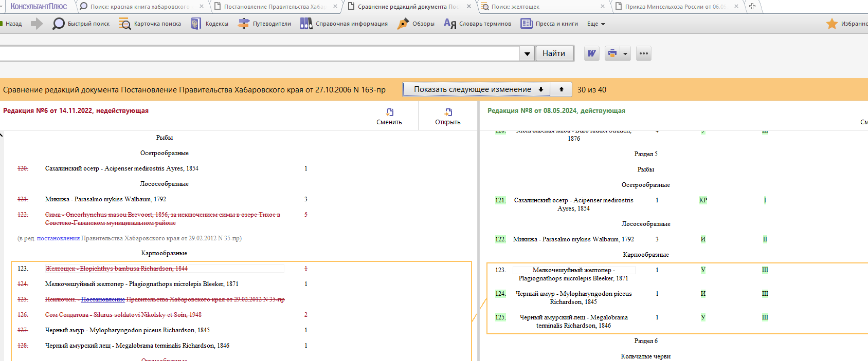The width and height of the screenshot is (868, 361).
Task: Click the print icon
Action: [612, 53]
